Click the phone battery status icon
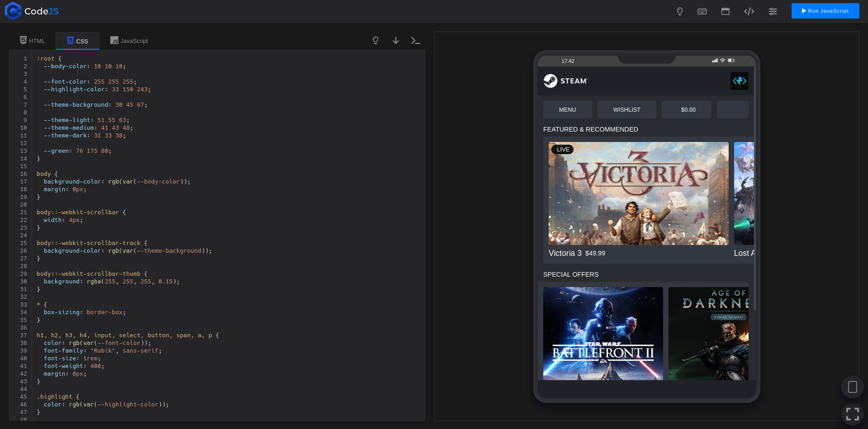Screen dimensions: 868x429 coord(731,61)
